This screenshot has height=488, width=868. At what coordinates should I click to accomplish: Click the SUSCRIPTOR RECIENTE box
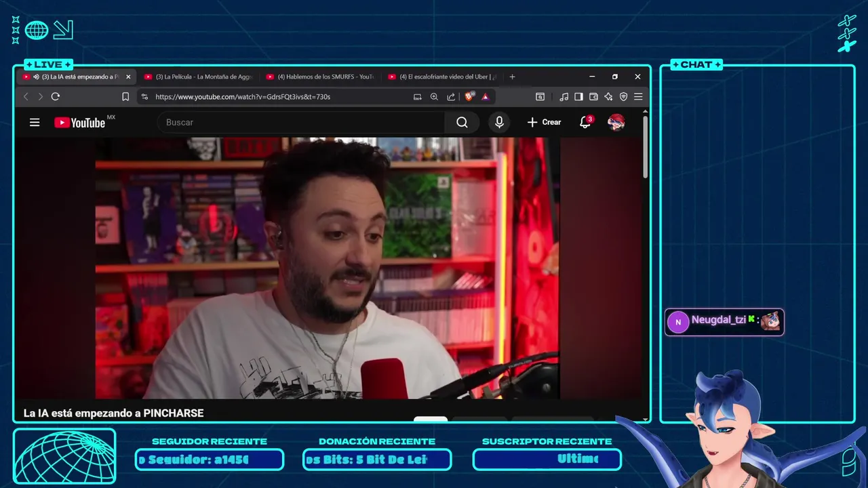[x=547, y=460]
